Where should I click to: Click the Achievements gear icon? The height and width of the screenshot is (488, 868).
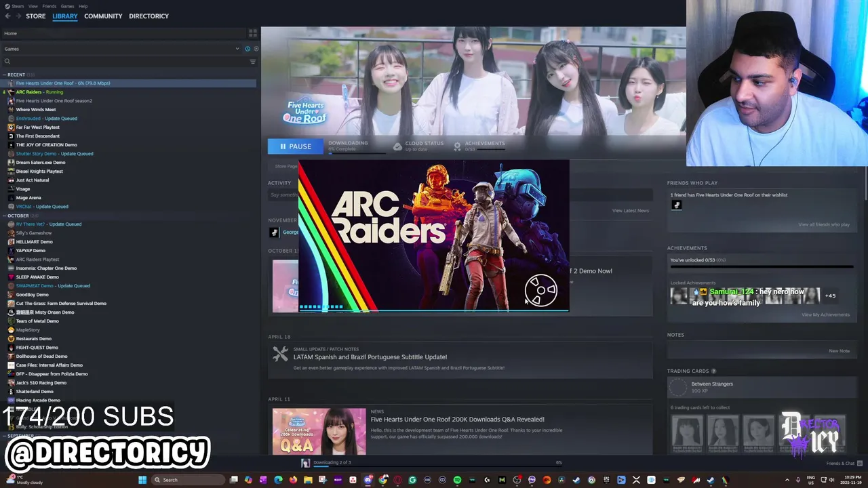pos(457,146)
